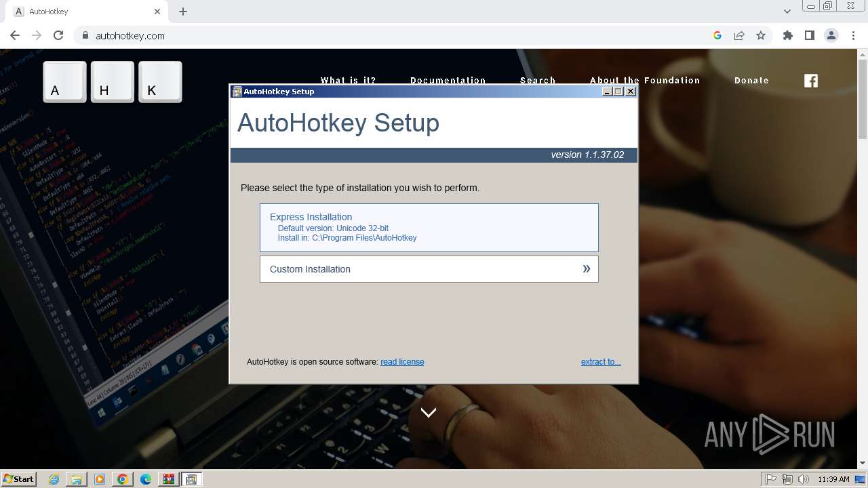Click the K key logo tile

pos(160,82)
